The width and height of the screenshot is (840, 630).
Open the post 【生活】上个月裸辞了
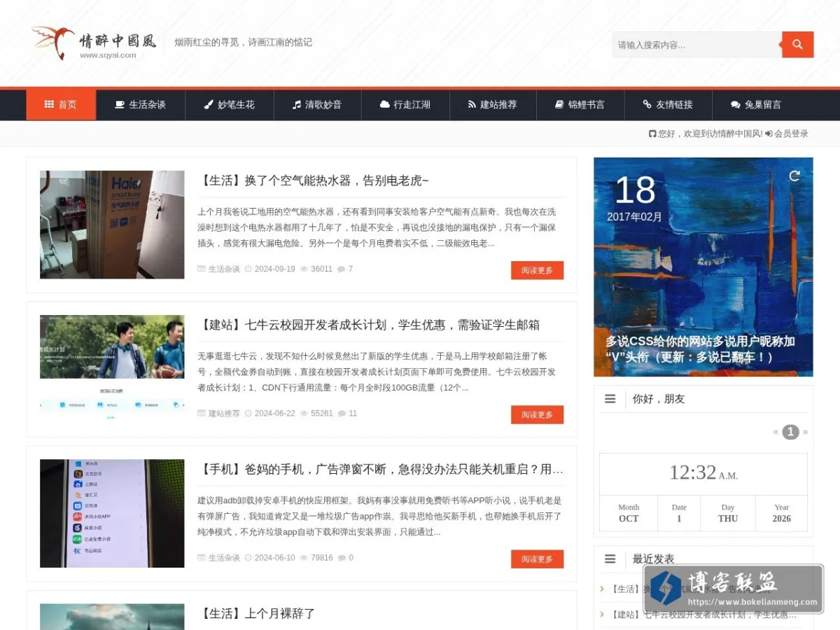coord(257,613)
